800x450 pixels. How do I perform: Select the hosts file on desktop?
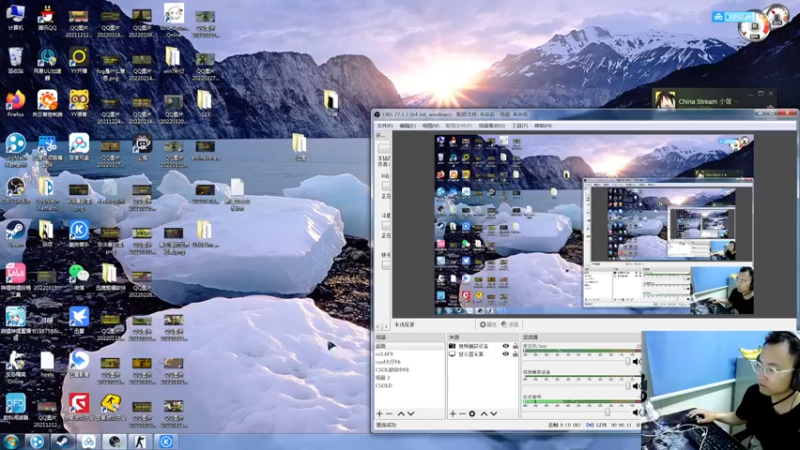[x=47, y=364]
